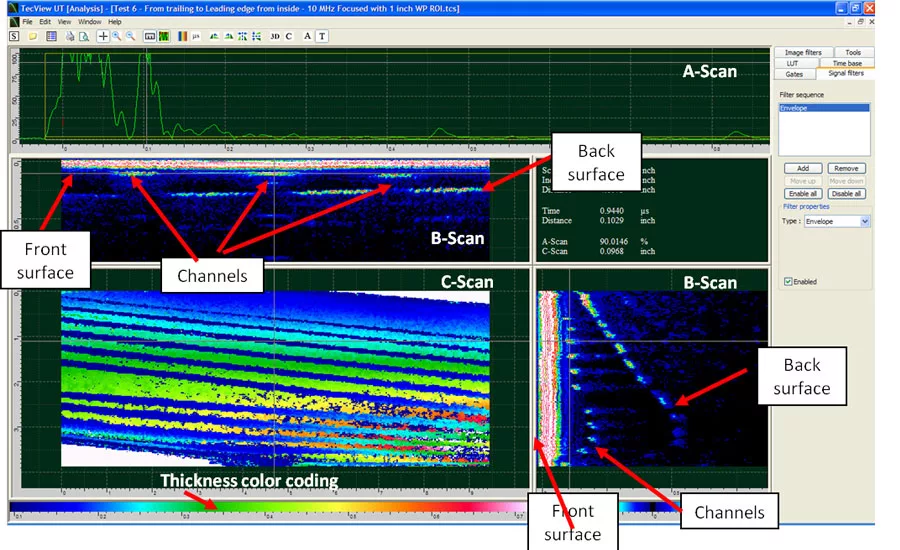Click the Distance value 0.1029
The width and height of the screenshot is (900, 550).
(612, 220)
